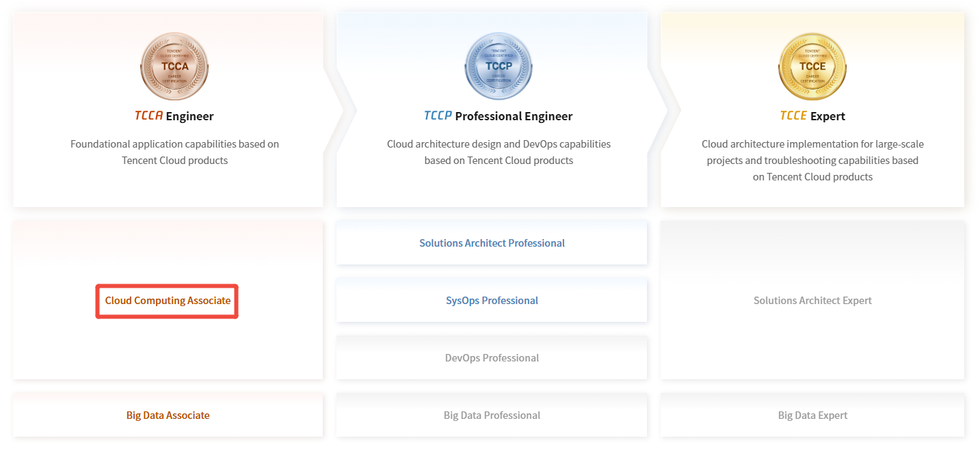Click the silver TCCP medal badge
The image size is (980, 451).
point(498,66)
